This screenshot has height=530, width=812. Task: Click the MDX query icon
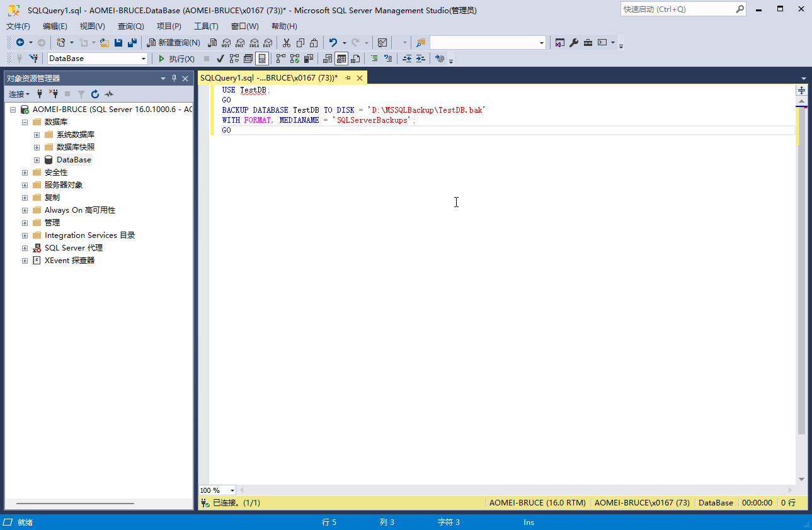(226, 42)
